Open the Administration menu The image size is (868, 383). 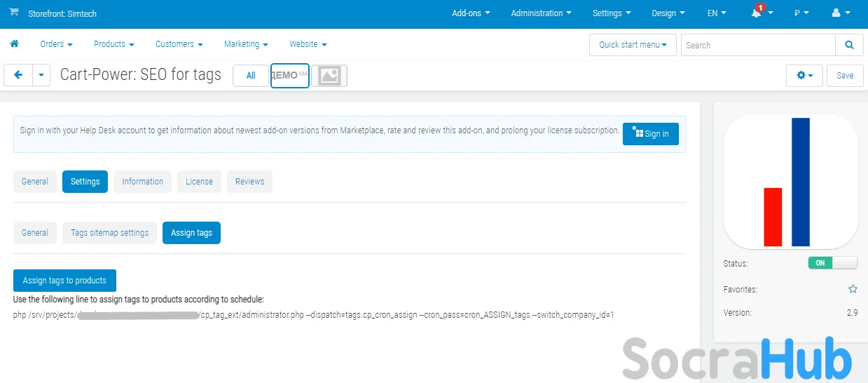point(541,13)
